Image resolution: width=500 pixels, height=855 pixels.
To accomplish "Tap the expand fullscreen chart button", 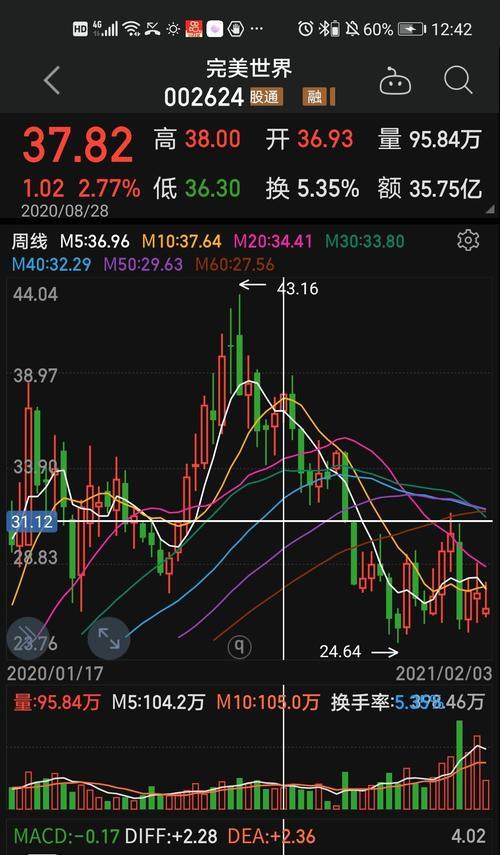I will [x=109, y=638].
